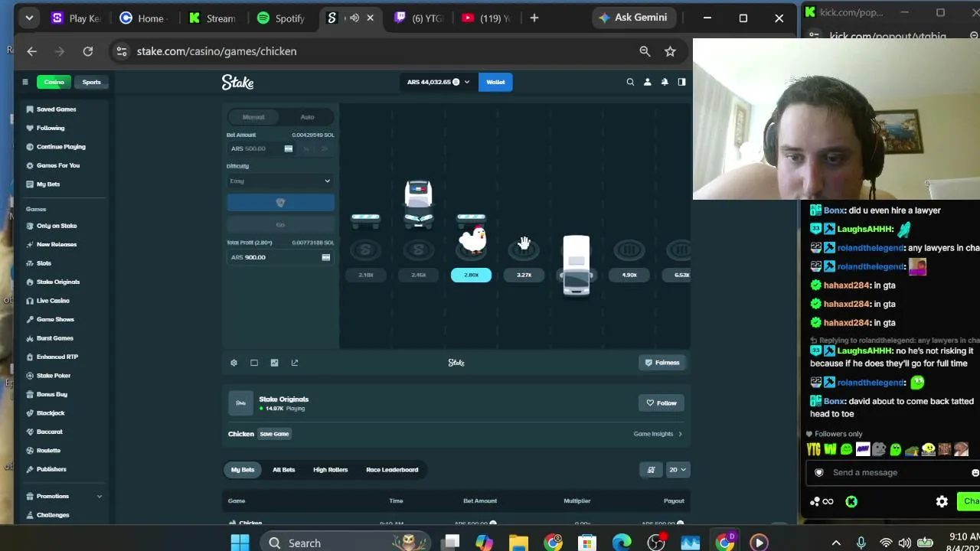
Task: Change rows-per-page dropdown showing 20
Action: click(678, 470)
